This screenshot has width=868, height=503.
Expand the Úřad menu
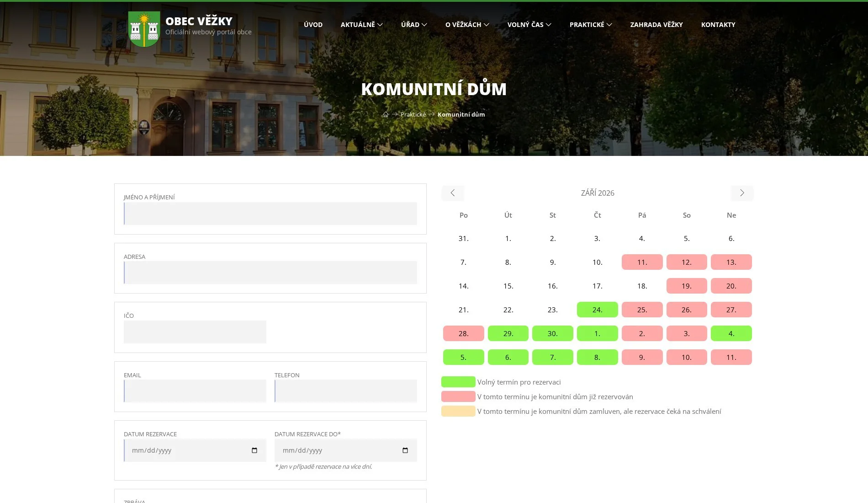tap(414, 25)
